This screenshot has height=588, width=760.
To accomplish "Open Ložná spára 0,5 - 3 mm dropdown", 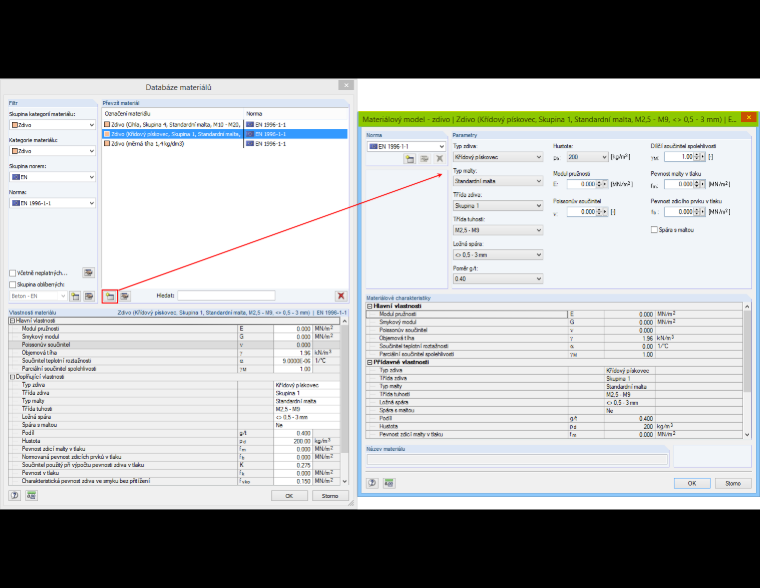I will (x=498, y=254).
